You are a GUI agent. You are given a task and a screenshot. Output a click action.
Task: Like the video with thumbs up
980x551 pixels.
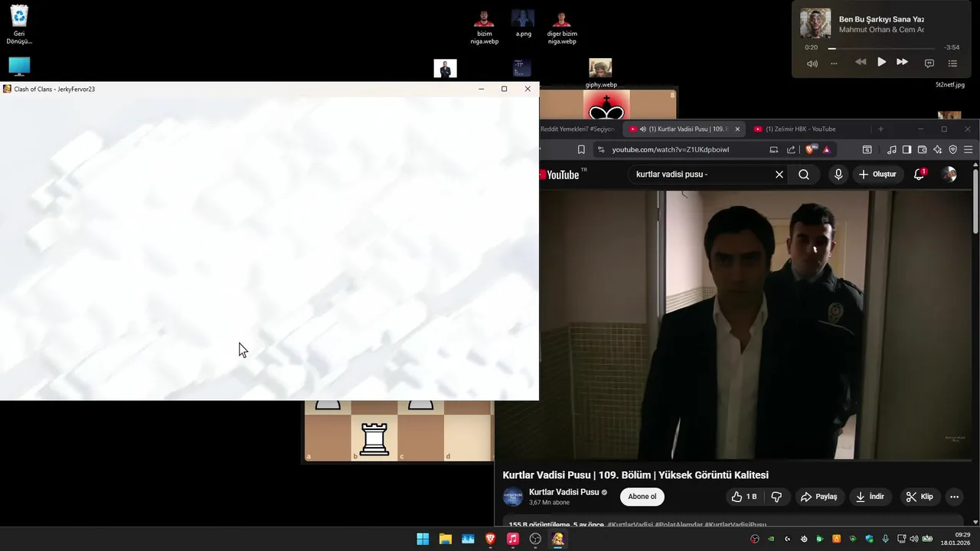743,497
